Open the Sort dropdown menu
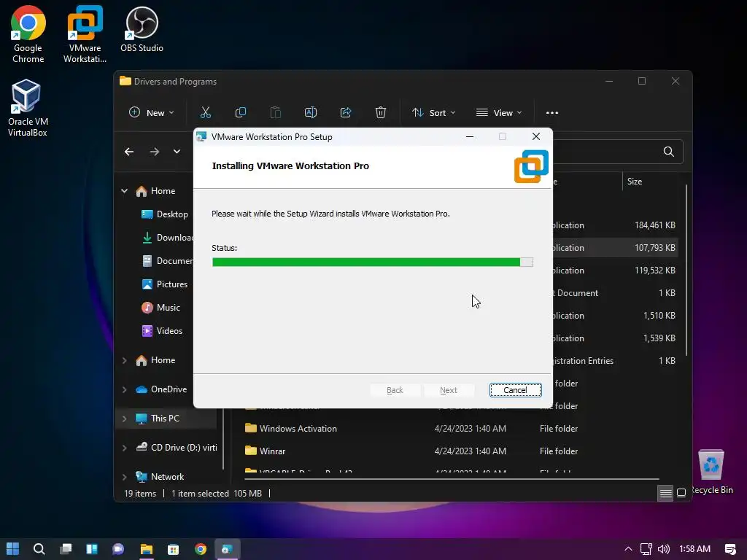This screenshot has width=747, height=560. [x=433, y=113]
